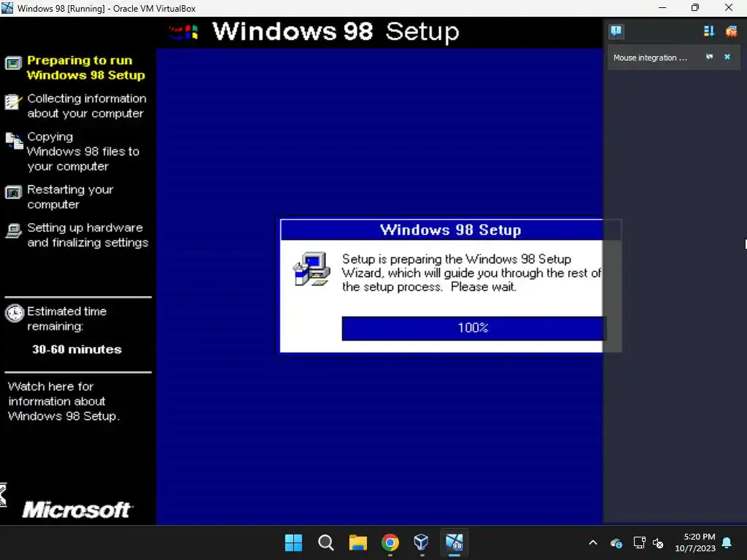The width and height of the screenshot is (747, 560).
Task: Click 'Copying Windows 98 files' step text
Action: [83, 152]
